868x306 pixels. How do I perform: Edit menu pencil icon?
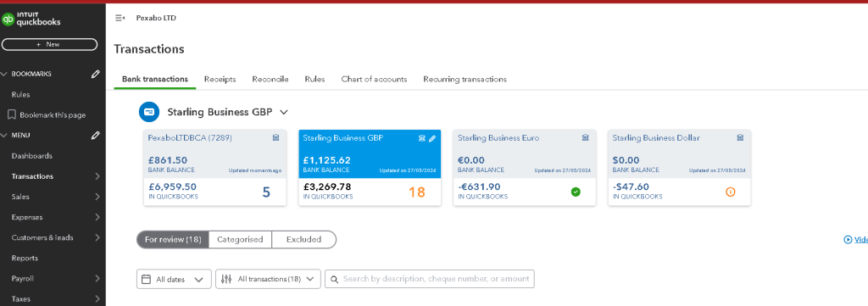(96, 135)
